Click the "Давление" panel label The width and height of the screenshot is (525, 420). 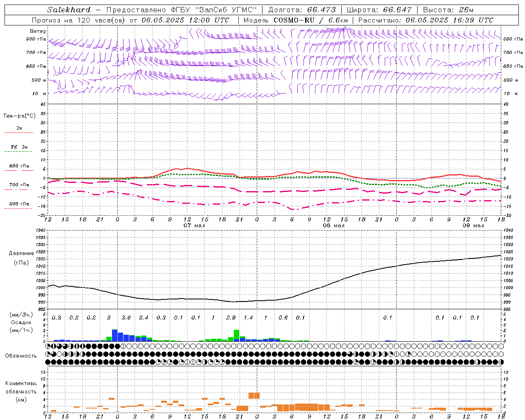click(21, 253)
